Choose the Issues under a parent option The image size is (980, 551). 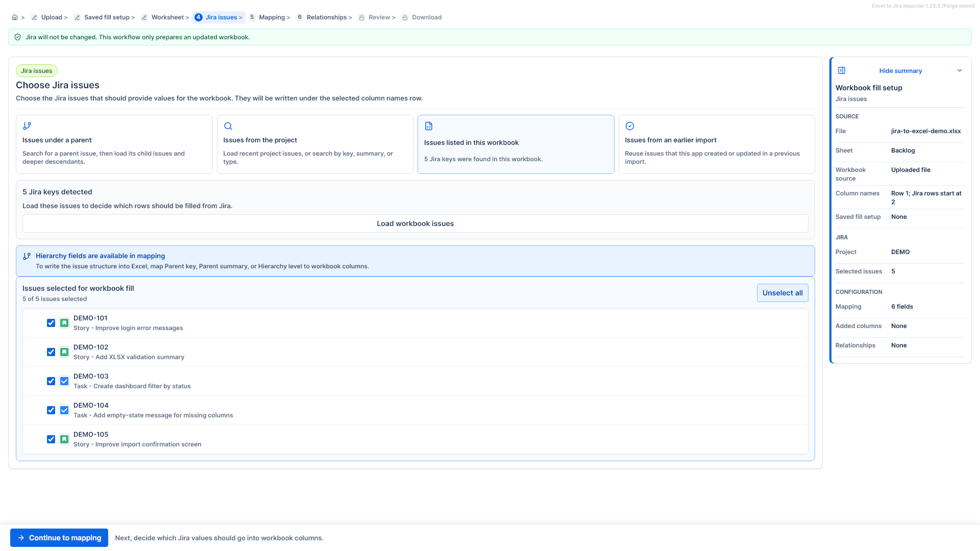tap(114, 144)
